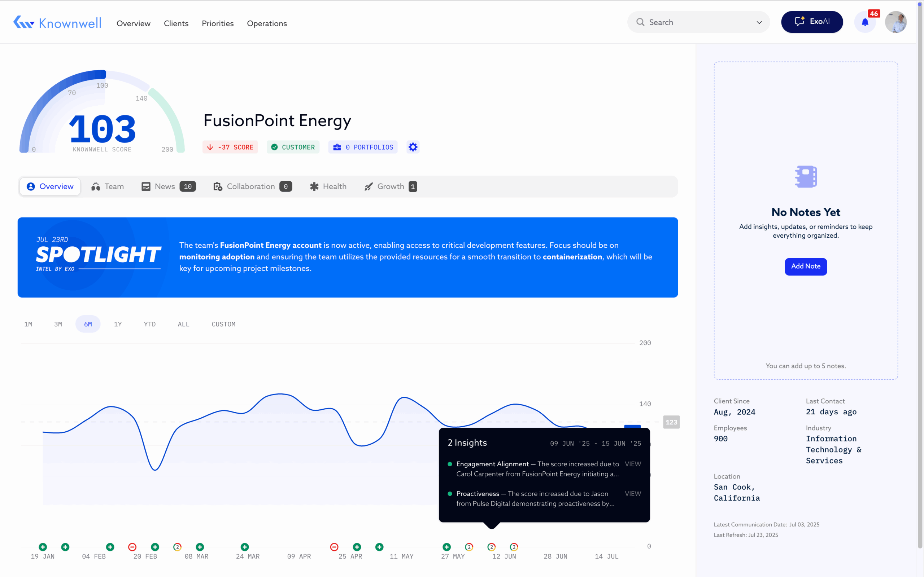The width and height of the screenshot is (924, 577).
Task: Enable the CUSTOM date range
Action: tap(223, 324)
